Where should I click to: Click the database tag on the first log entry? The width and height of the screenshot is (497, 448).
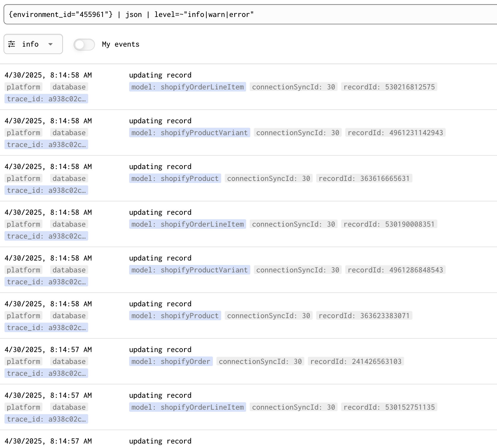point(69,87)
